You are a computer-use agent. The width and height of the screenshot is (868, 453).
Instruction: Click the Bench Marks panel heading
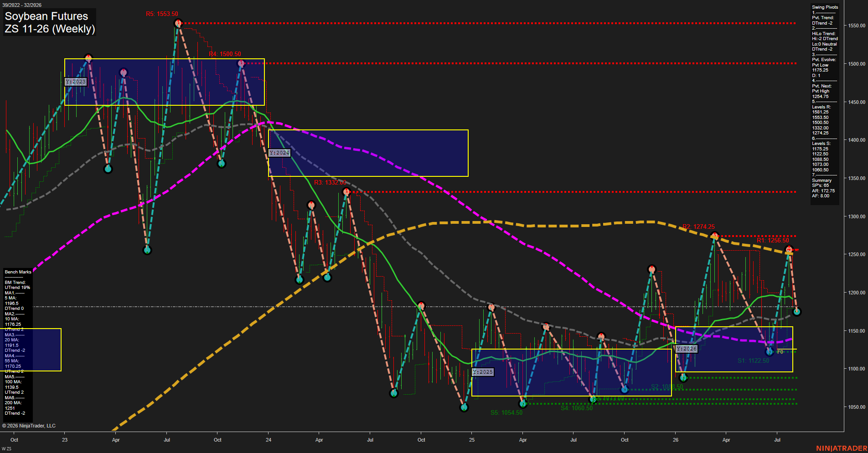(18, 272)
